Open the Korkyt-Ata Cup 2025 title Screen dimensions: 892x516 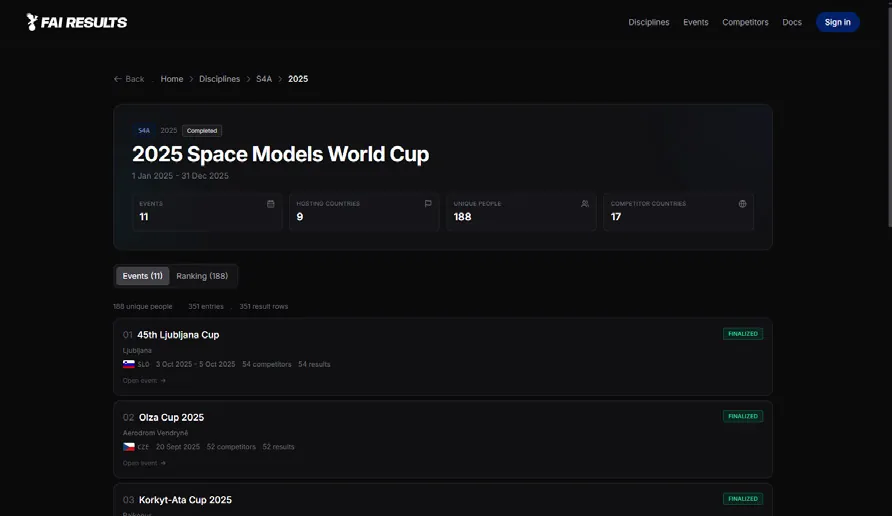click(185, 500)
